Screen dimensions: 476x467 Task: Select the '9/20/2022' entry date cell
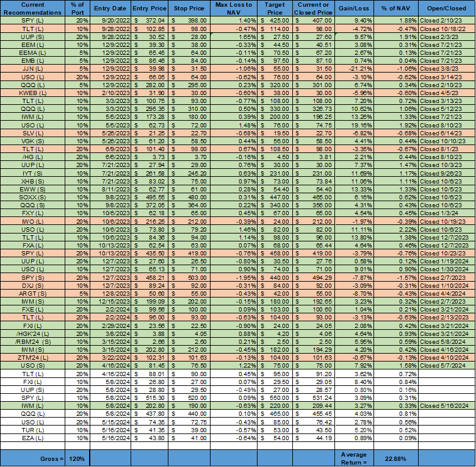tap(110, 21)
